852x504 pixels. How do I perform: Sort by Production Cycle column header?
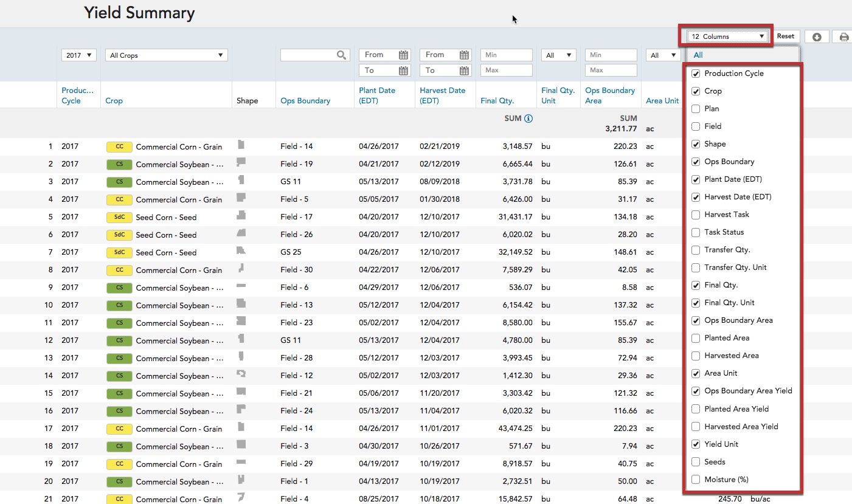(78, 95)
